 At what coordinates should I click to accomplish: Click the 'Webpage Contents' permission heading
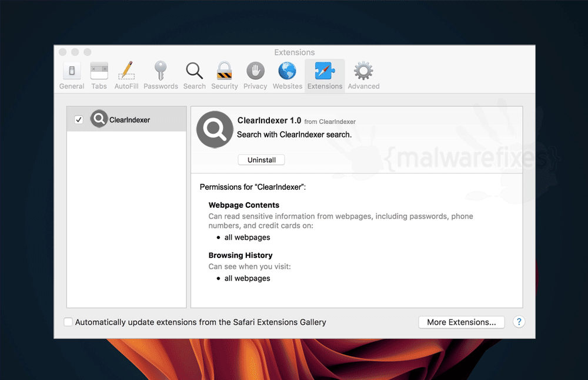pos(244,205)
